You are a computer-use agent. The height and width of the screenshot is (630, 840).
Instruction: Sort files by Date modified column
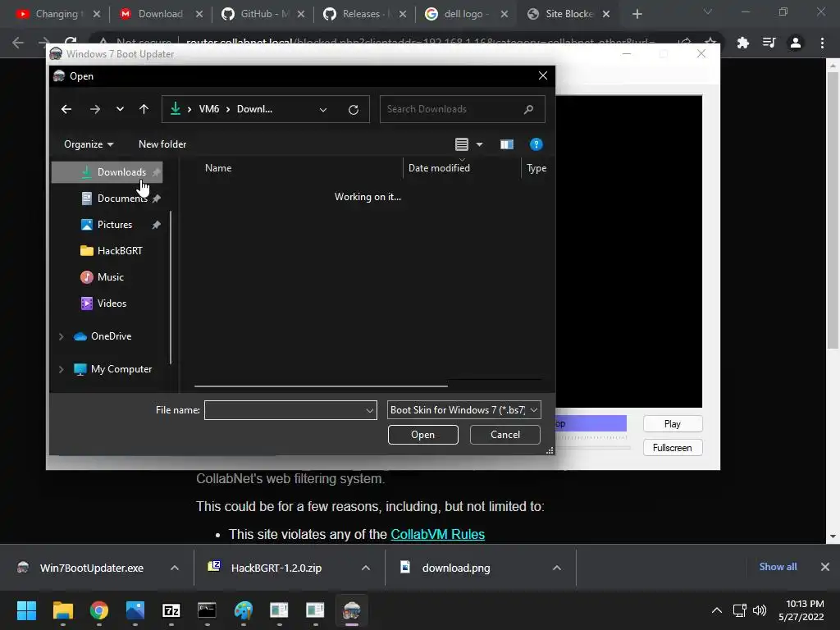pos(439,168)
